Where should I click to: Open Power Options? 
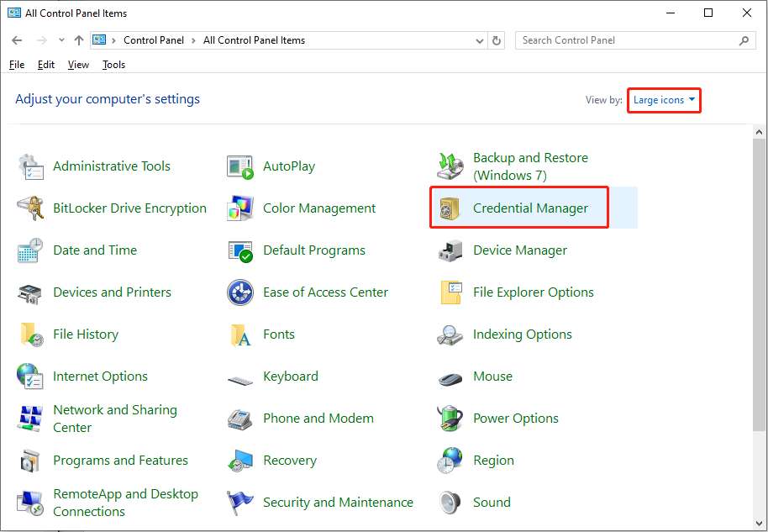516,418
